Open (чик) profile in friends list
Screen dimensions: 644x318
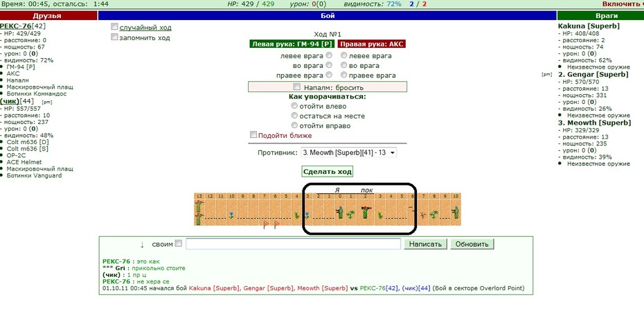10,101
